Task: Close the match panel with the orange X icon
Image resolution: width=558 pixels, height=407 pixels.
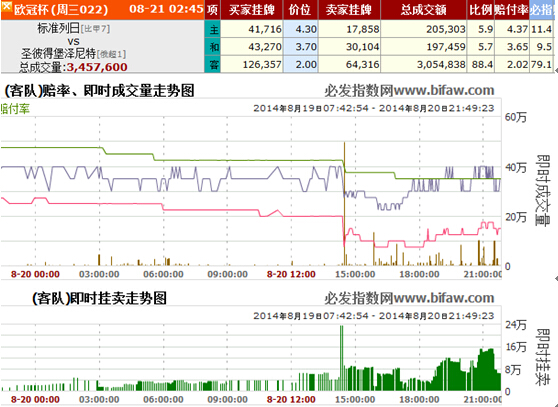Action: pyautogui.click(x=6, y=5)
